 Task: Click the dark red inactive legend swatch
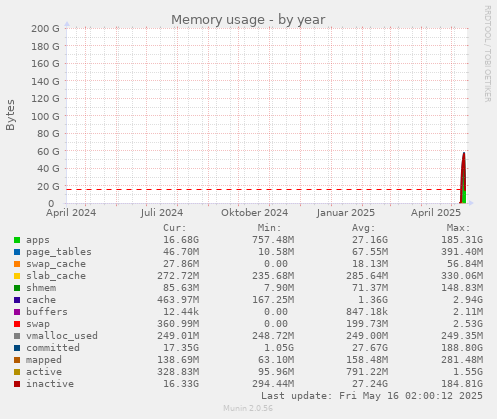click(x=17, y=384)
